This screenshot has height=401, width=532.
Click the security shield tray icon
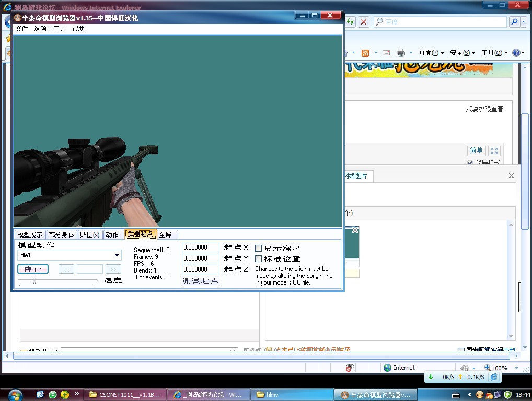point(507,395)
